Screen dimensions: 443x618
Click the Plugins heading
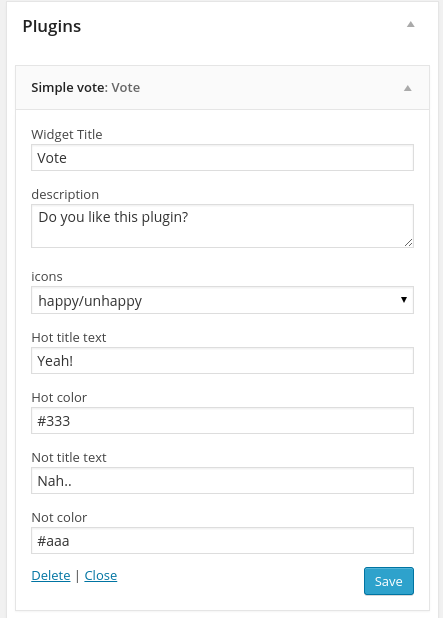click(52, 26)
